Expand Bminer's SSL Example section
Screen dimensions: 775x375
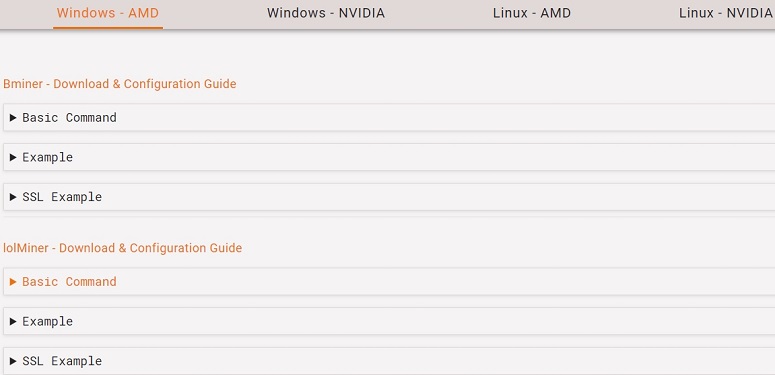(389, 197)
